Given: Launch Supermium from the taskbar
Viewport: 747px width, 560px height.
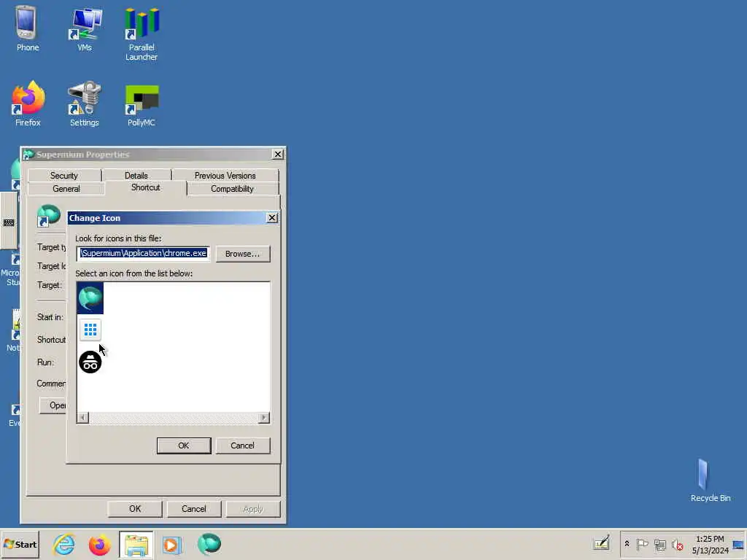Looking at the screenshot, I should click(209, 544).
